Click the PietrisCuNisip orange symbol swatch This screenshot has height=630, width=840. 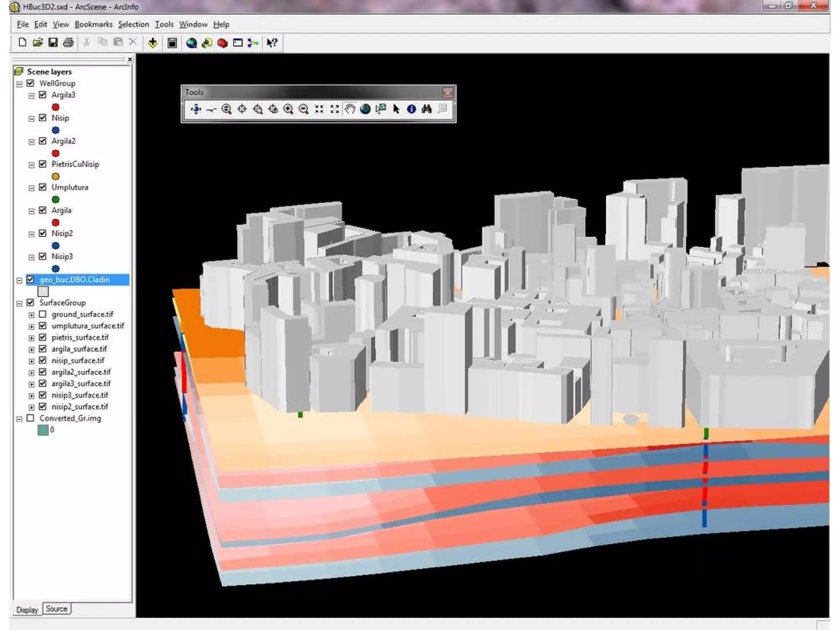coord(56,176)
